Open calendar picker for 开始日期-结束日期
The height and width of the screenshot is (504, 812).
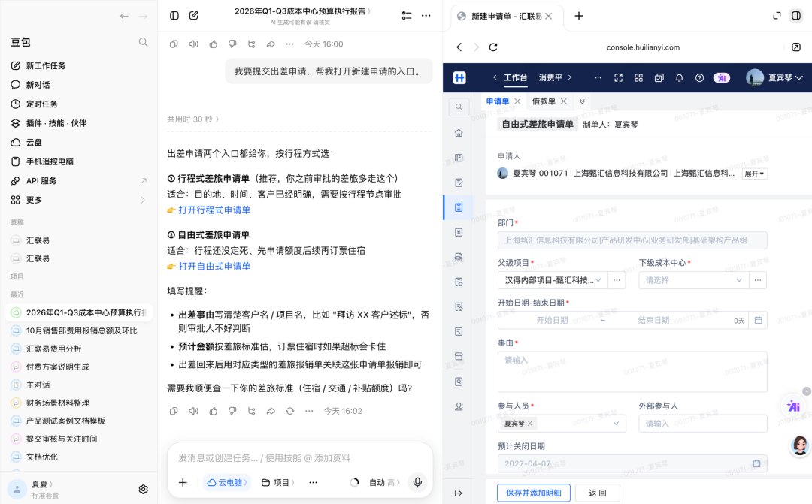(x=758, y=320)
